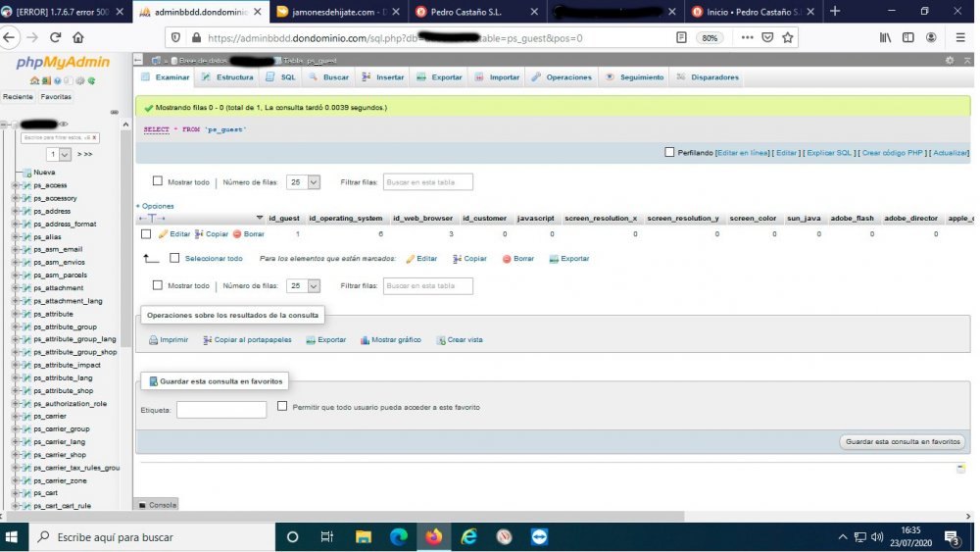
Task: Bookmark this page with the star icon
Action: point(788,37)
